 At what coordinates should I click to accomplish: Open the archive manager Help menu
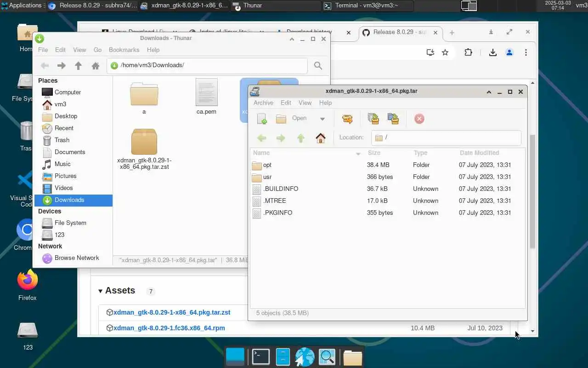(325, 103)
